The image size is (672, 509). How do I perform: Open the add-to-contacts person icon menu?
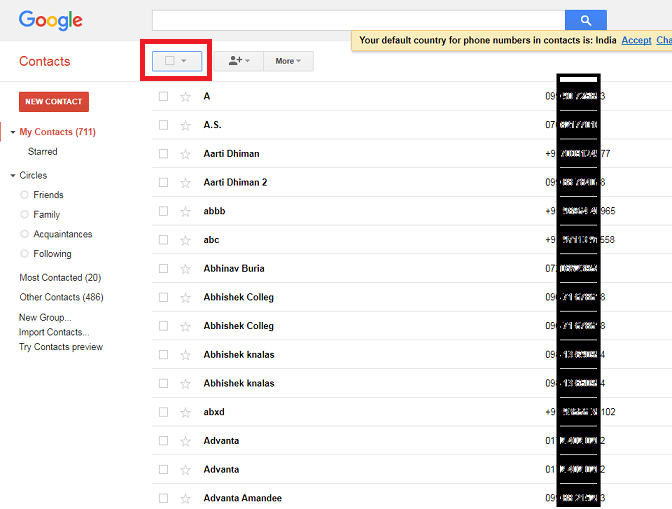point(239,61)
